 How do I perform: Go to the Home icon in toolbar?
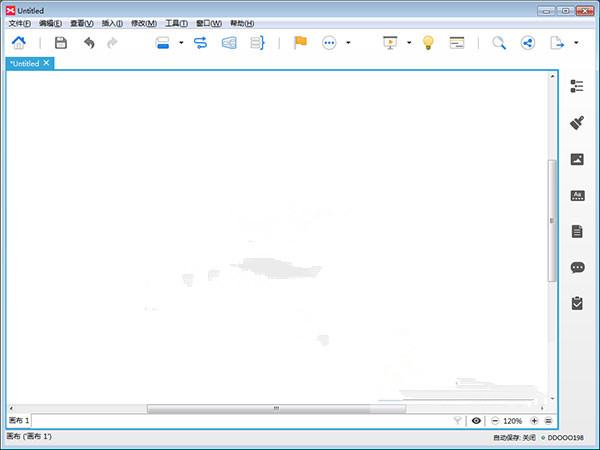[18, 42]
